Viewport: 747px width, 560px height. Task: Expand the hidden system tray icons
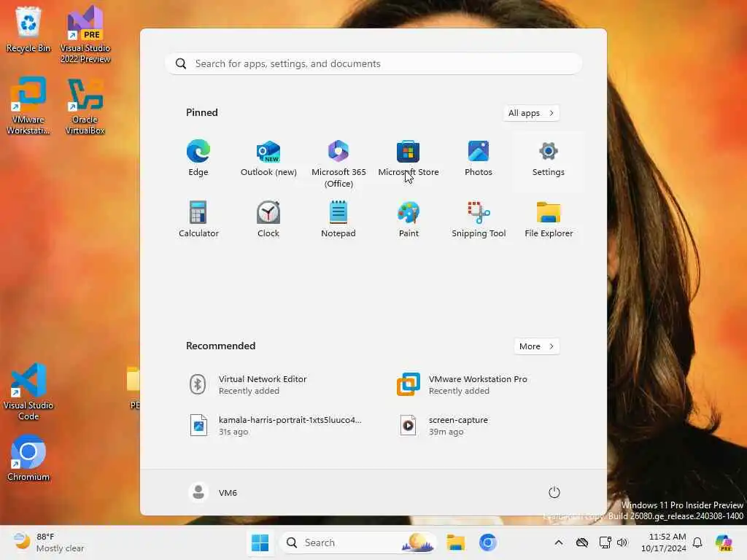tap(559, 542)
